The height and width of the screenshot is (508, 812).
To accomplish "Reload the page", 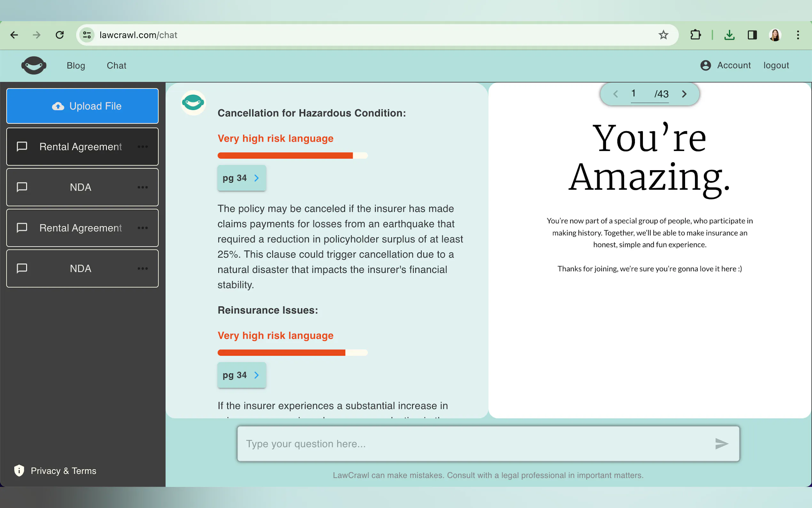I will coord(60,35).
